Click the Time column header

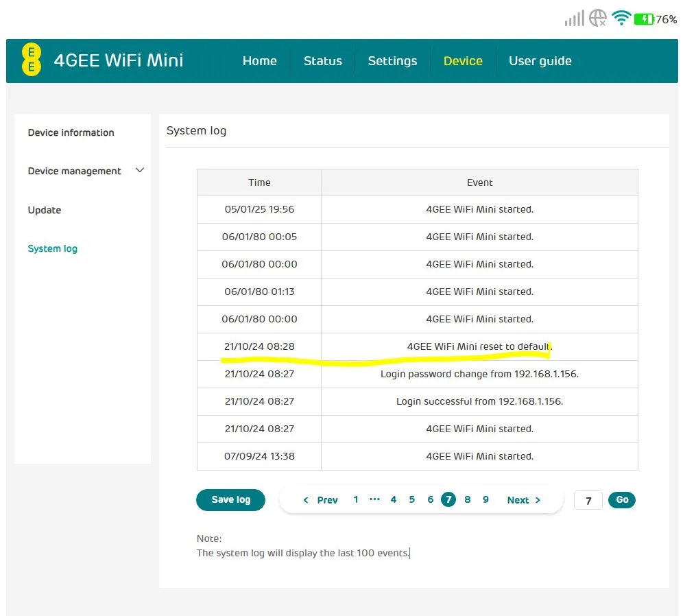pyautogui.click(x=259, y=182)
